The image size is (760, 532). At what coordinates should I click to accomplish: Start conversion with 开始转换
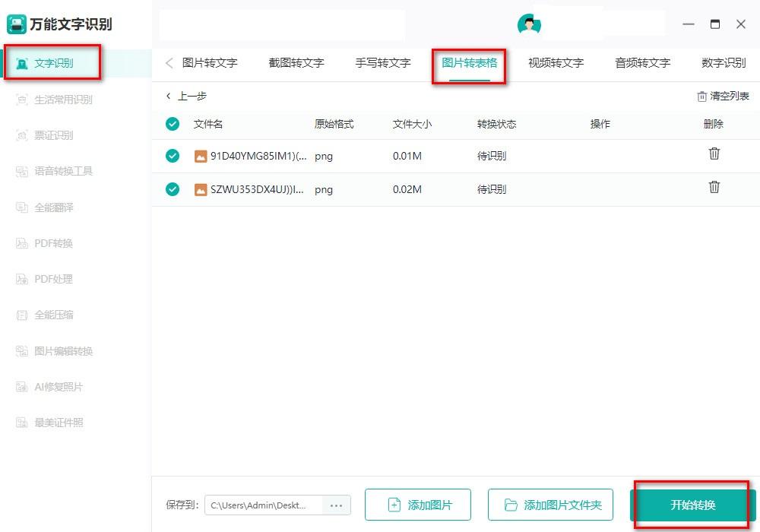click(x=692, y=505)
